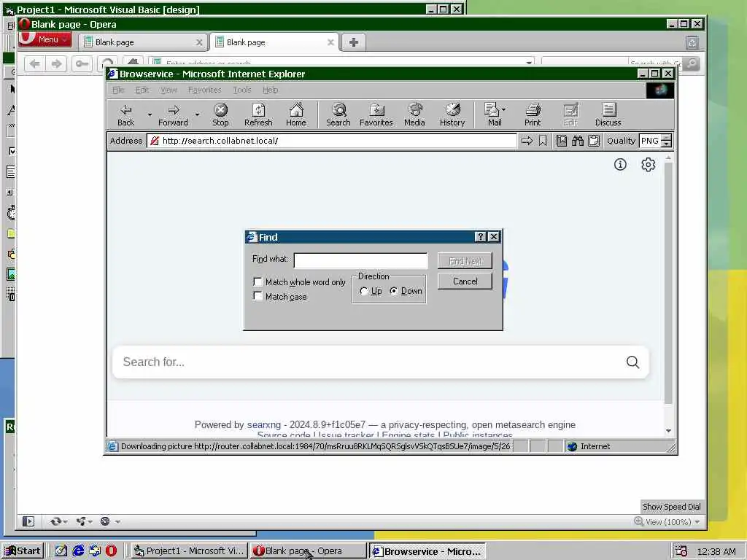747x560 pixels.
Task: Refresh the Browservice page
Action: (258, 115)
